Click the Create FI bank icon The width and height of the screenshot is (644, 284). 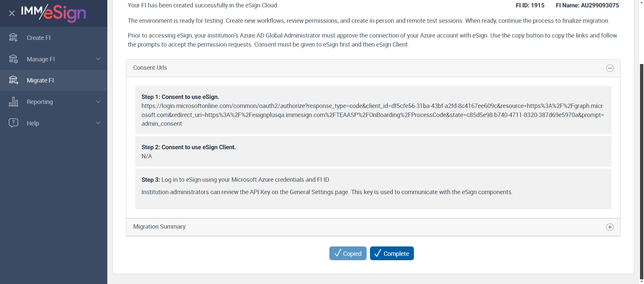pyautogui.click(x=13, y=38)
